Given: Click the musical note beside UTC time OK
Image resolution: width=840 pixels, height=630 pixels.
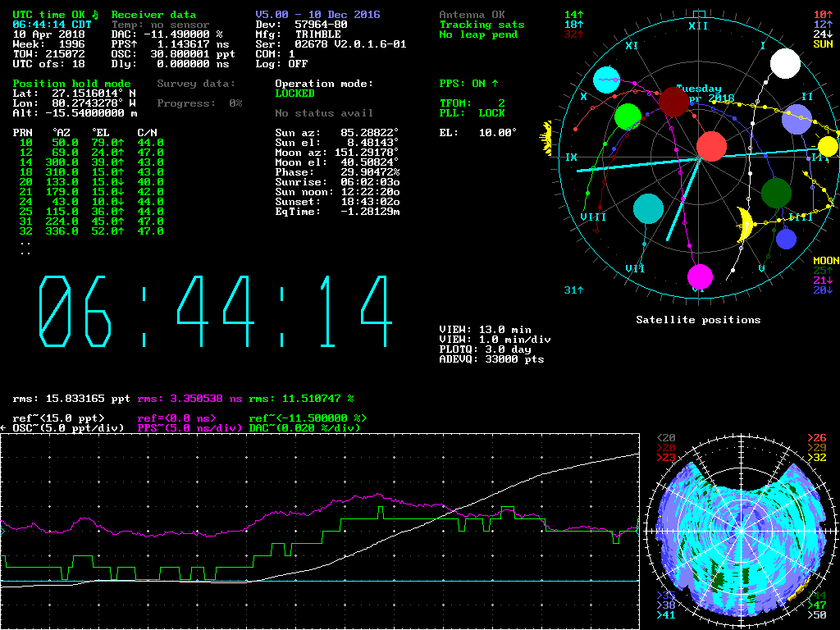Looking at the screenshot, I should (x=94, y=14).
